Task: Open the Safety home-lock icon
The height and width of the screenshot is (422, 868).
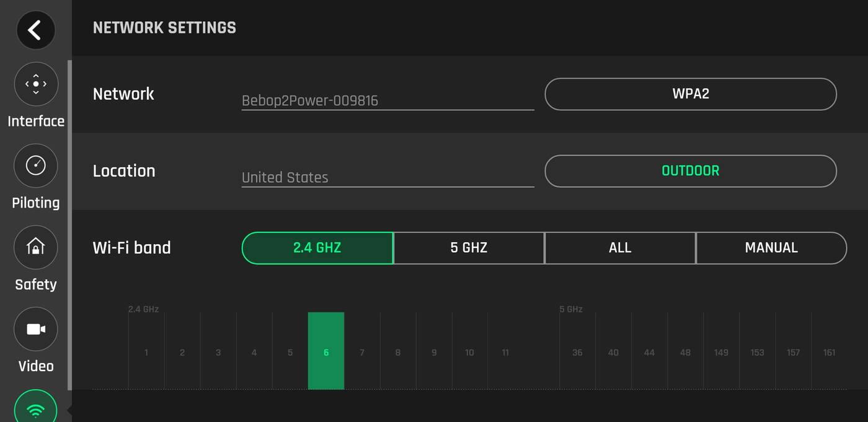Action: pyautogui.click(x=36, y=247)
